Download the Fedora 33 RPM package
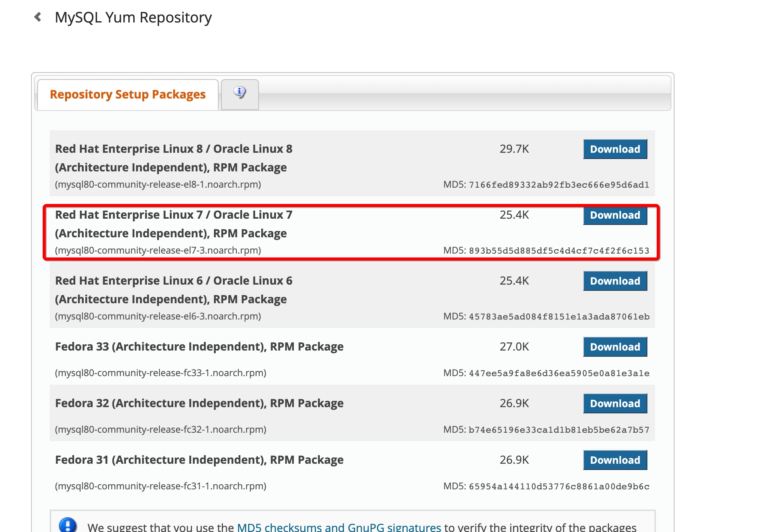The image size is (773, 532). 615,347
